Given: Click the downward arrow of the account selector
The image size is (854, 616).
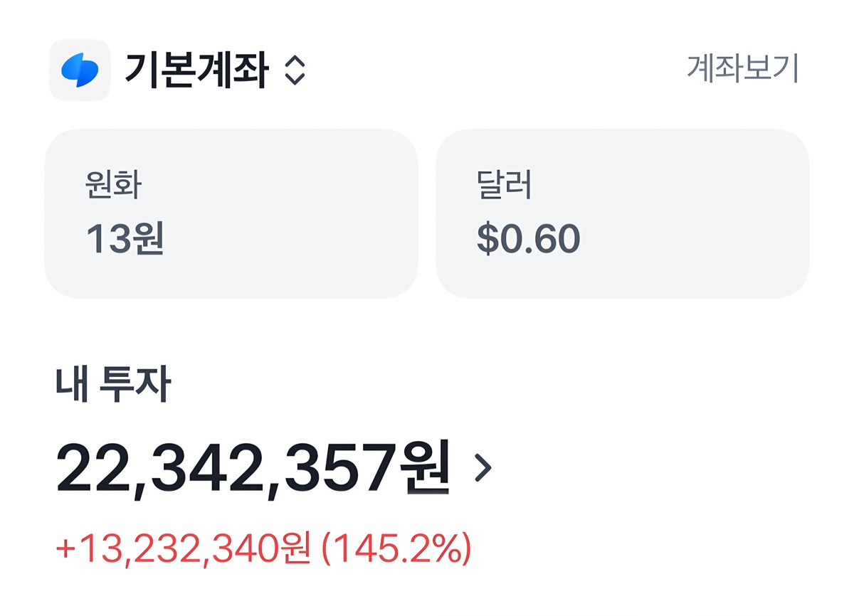Looking at the screenshot, I should (295, 80).
